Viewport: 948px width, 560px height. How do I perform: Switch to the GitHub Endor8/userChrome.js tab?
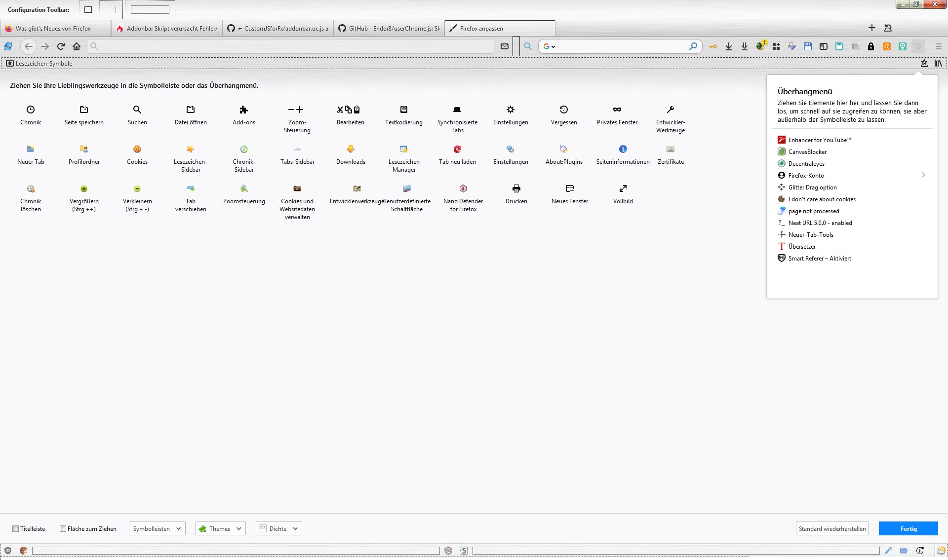click(x=388, y=29)
